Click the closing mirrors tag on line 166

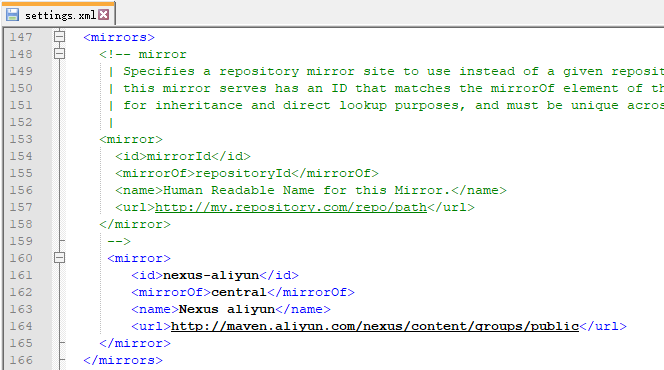point(123,360)
